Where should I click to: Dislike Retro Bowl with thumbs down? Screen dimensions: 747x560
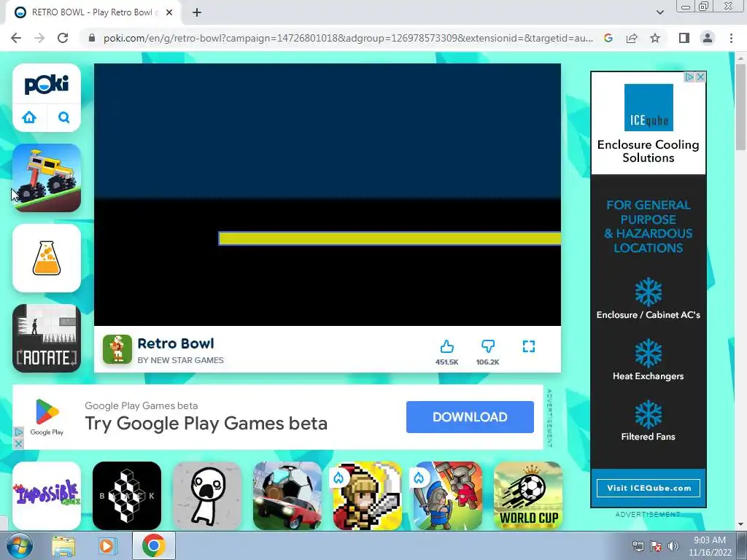(x=488, y=346)
